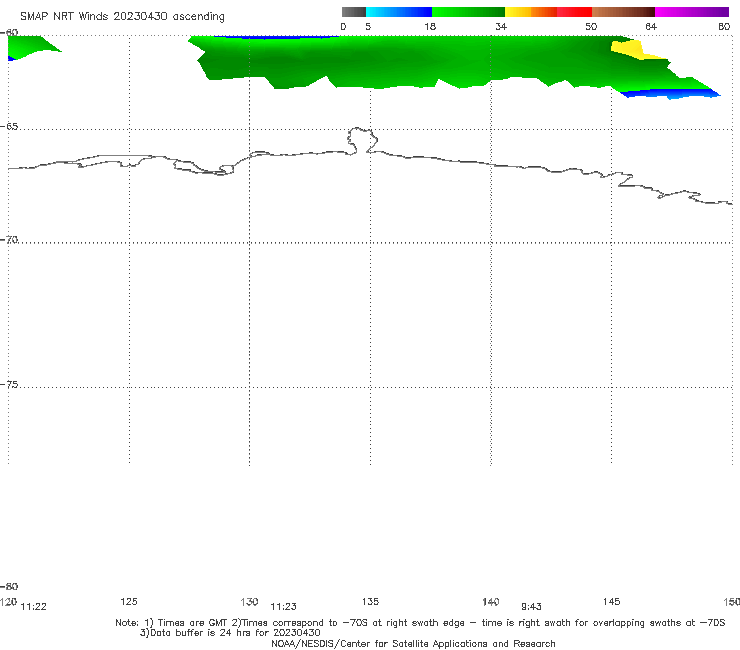
Task: Click the swath time '11:22'
Action: 34,607
